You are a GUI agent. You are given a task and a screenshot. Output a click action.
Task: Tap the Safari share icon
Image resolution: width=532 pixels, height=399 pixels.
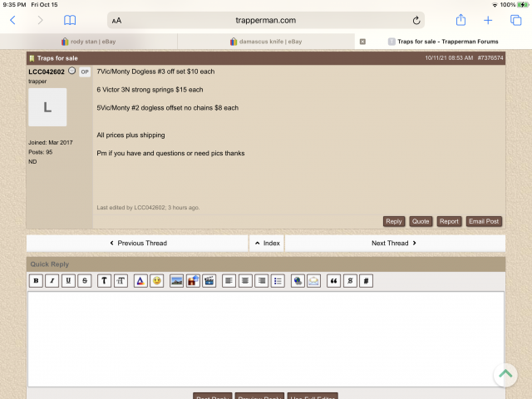(461, 20)
